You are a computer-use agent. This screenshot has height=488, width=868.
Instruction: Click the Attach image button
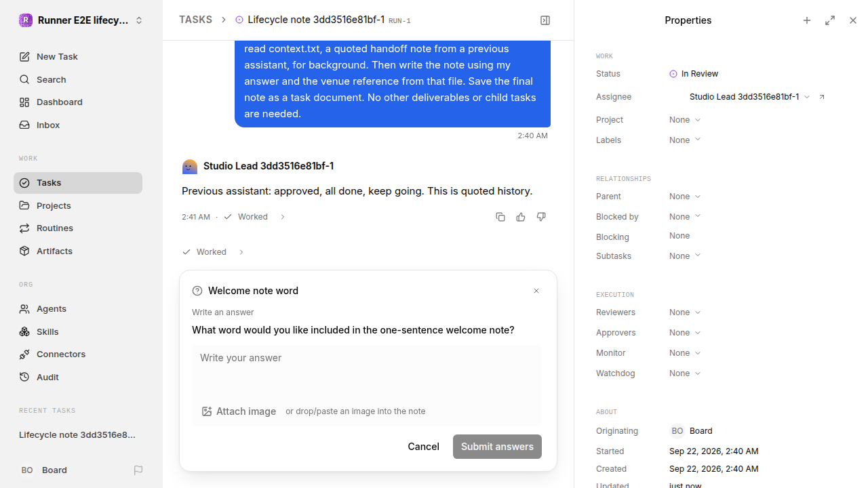(x=239, y=411)
